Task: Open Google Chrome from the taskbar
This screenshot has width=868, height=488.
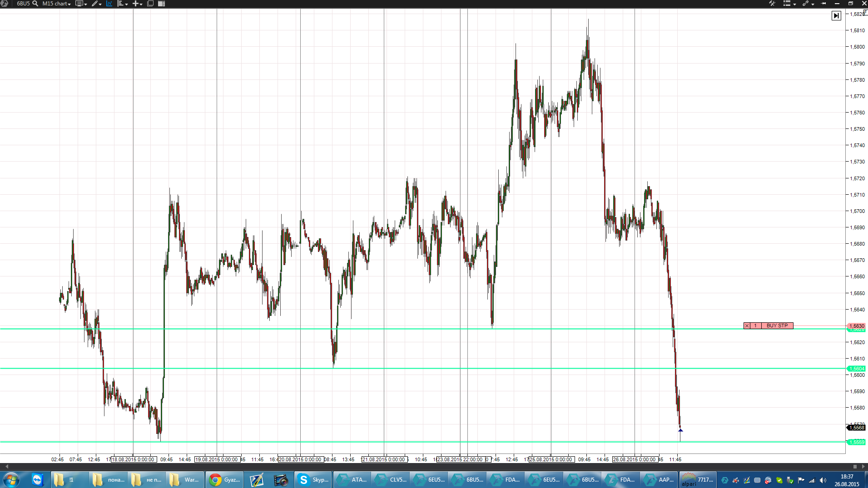Action: click(224, 480)
